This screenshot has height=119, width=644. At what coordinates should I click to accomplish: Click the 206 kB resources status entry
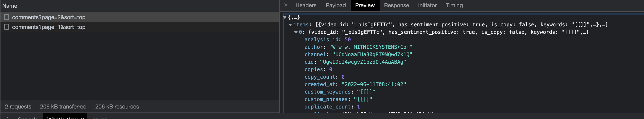(x=117, y=106)
